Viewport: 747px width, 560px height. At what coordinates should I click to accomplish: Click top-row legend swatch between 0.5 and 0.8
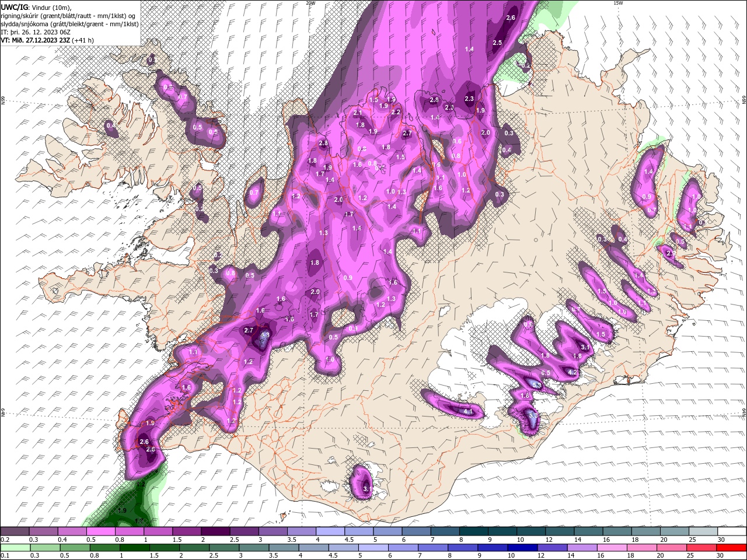point(100,532)
